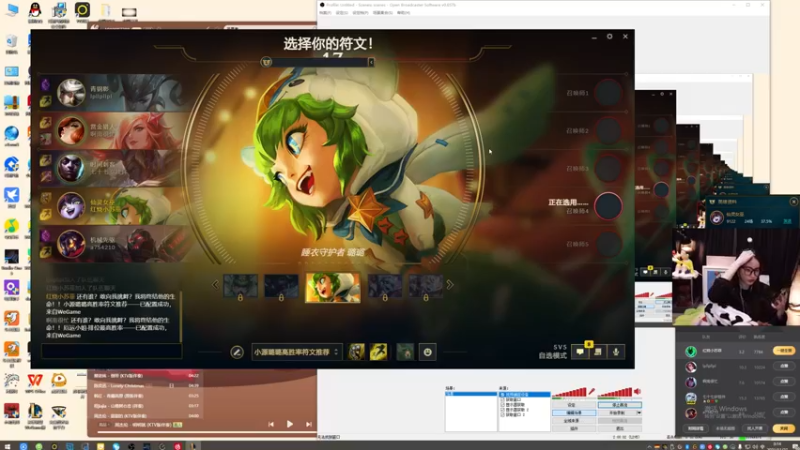This screenshot has height=450, width=800.
Task: Select the fifth teammate portrait
Action: [70, 244]
